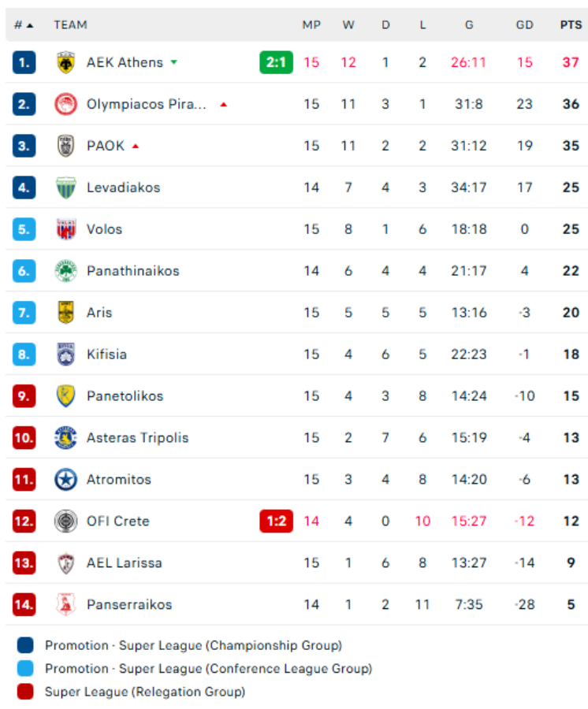Click the red Relegation Group legend swatch
This screenshot has width=588, height=709.
click(25, 692)
